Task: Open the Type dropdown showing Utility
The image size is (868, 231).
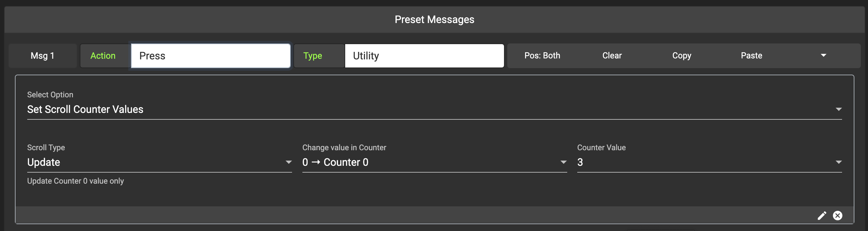Action: pos(424,56)
